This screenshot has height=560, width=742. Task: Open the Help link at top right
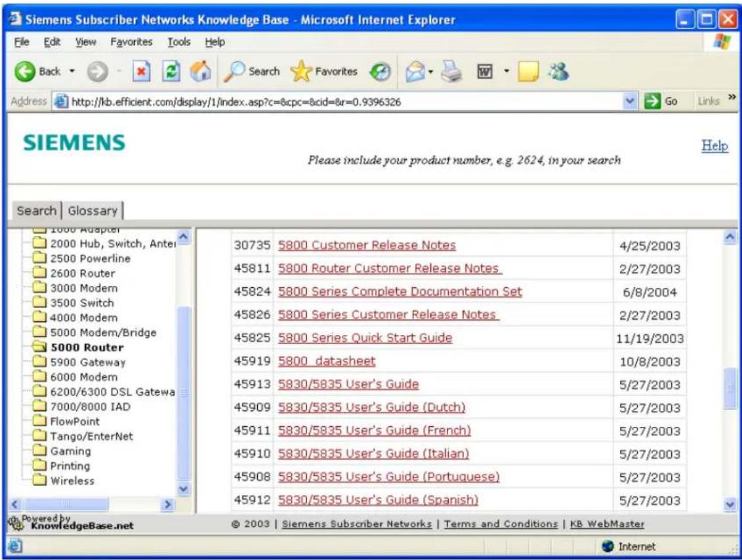(714, 146)
